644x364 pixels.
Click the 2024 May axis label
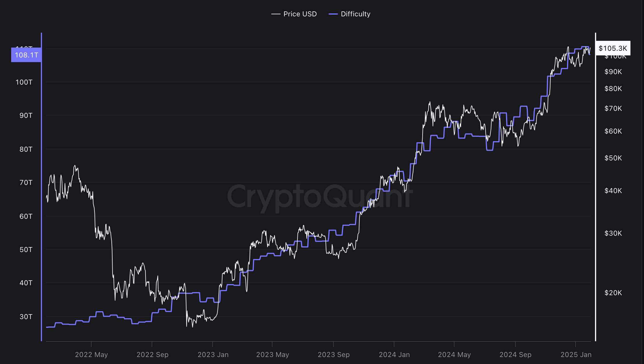[454, 355]
